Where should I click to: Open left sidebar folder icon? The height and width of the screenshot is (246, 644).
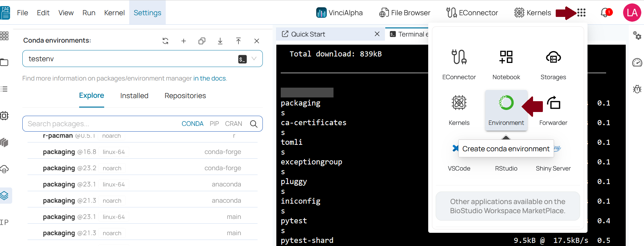(4, 62)
